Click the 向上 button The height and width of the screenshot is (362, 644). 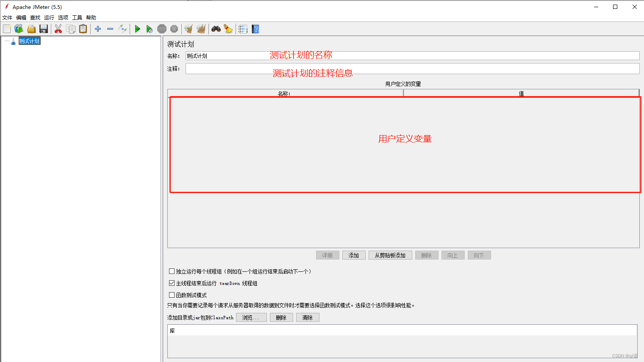(453, 255)
